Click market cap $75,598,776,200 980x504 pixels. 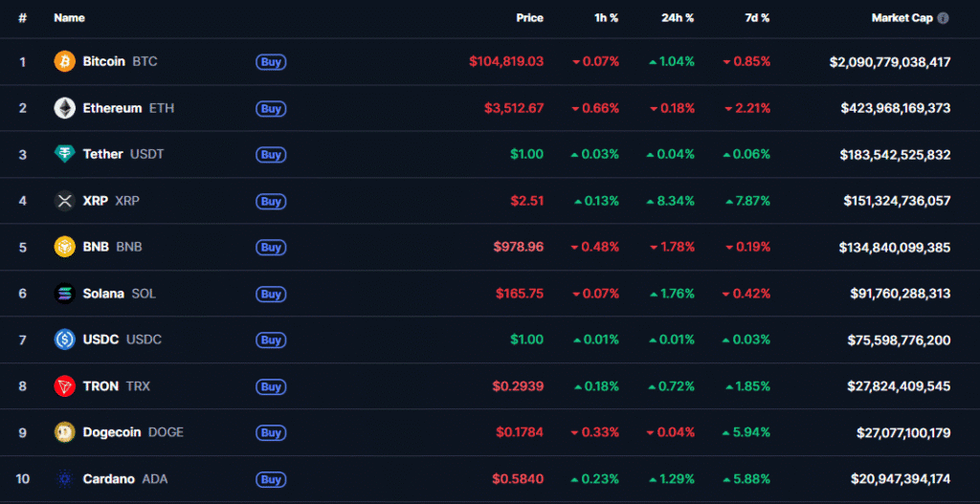(x=900, y=340)
